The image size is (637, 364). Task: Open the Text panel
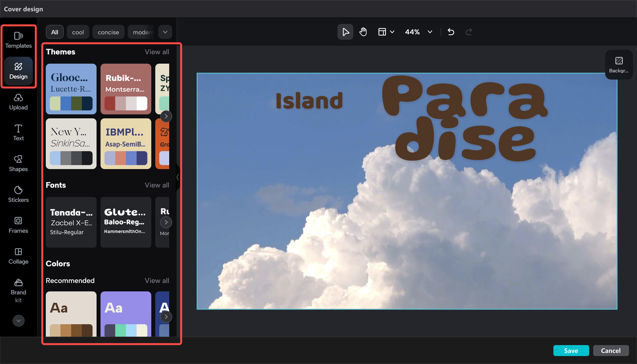coord(18,133)
